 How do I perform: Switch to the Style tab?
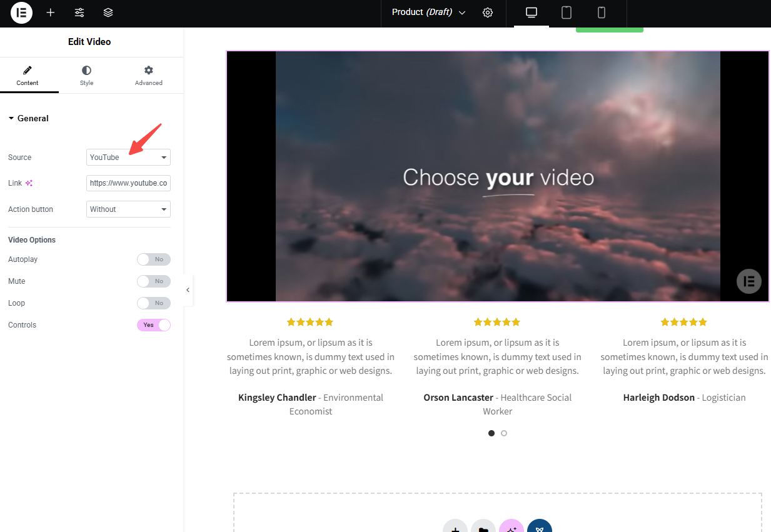(x=86, y=75)
